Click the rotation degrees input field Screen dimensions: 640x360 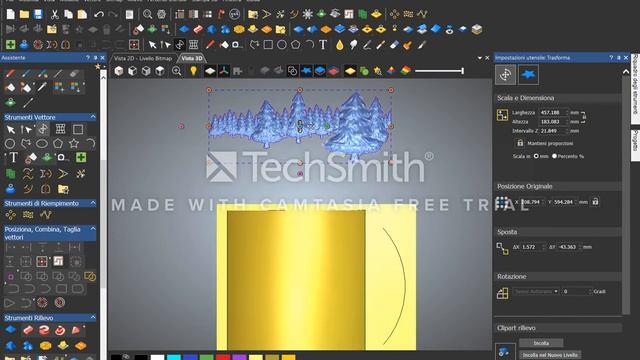tap(577, 291)
